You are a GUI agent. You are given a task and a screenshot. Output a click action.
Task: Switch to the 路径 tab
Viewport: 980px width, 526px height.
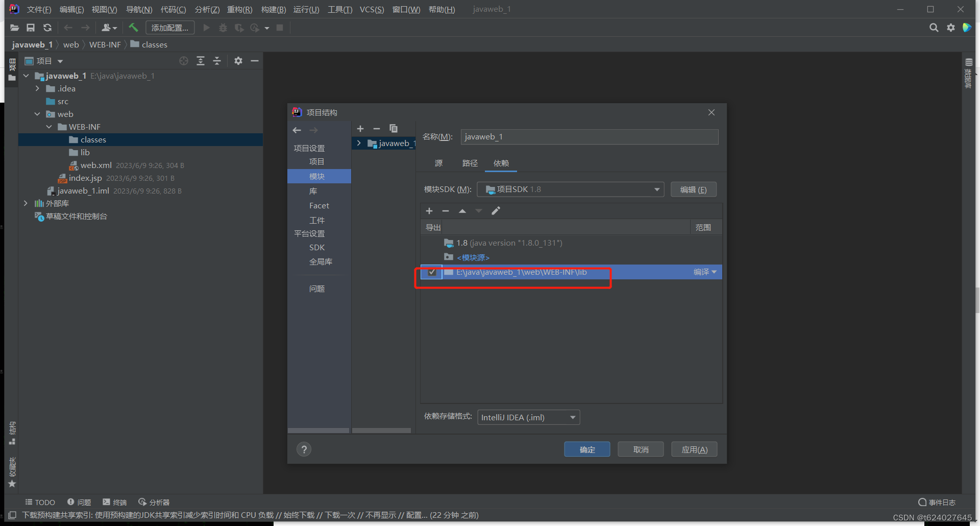pyautogui.click(x=470, y=163)
